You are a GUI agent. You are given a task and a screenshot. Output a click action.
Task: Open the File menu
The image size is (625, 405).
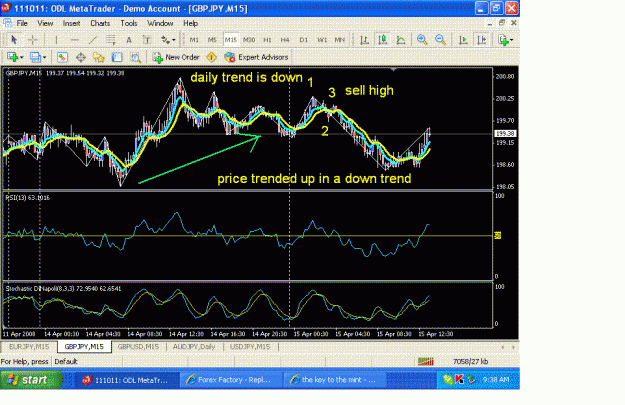(x=22, y=24)
